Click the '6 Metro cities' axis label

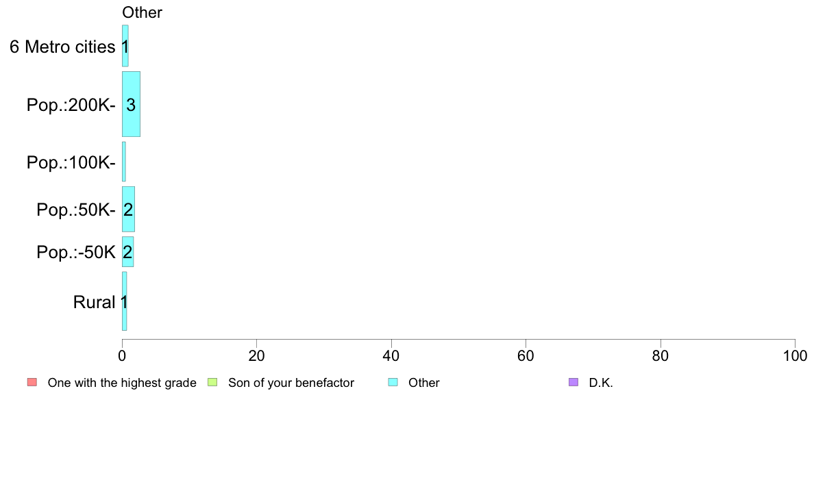point(62,47)
